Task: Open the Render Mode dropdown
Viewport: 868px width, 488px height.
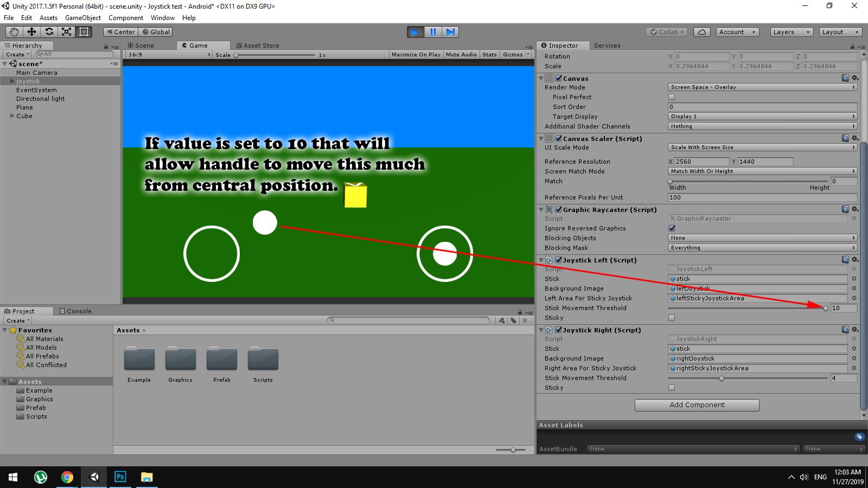Action: tap(762, 87)
